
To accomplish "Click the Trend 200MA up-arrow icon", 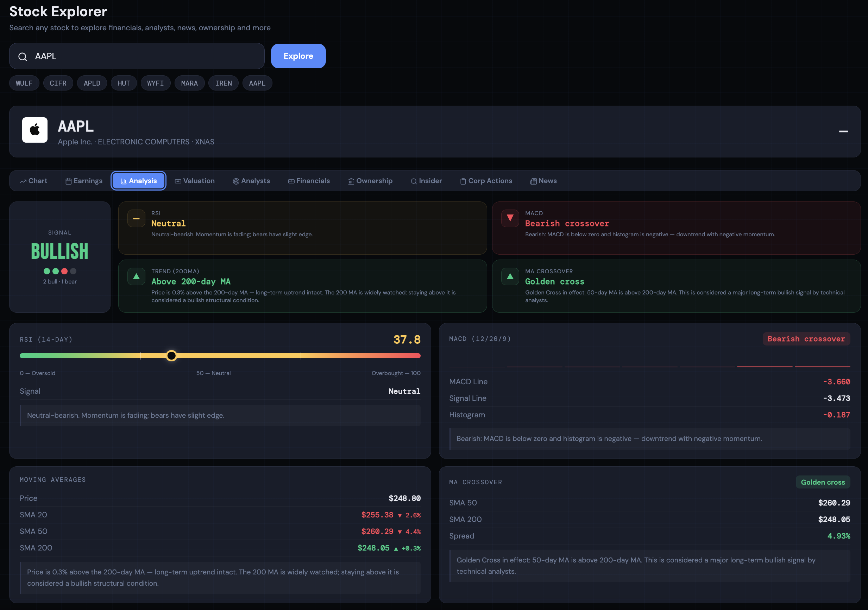I will coord(137,276).
